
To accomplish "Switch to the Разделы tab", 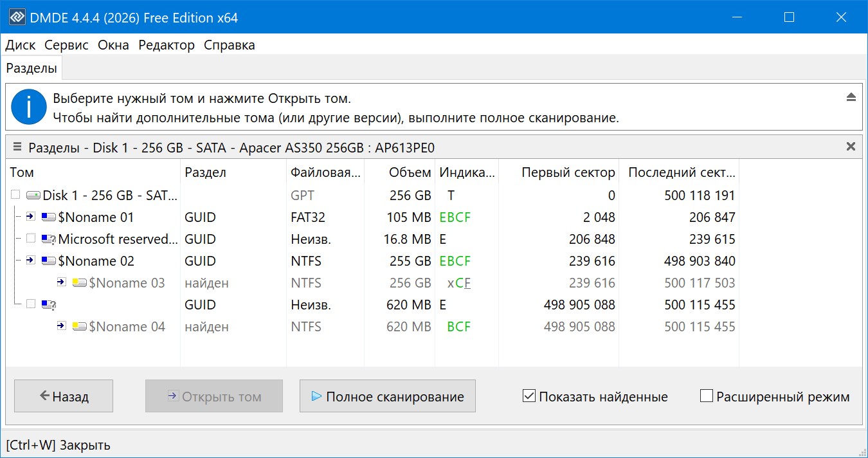I will (32, 67).
